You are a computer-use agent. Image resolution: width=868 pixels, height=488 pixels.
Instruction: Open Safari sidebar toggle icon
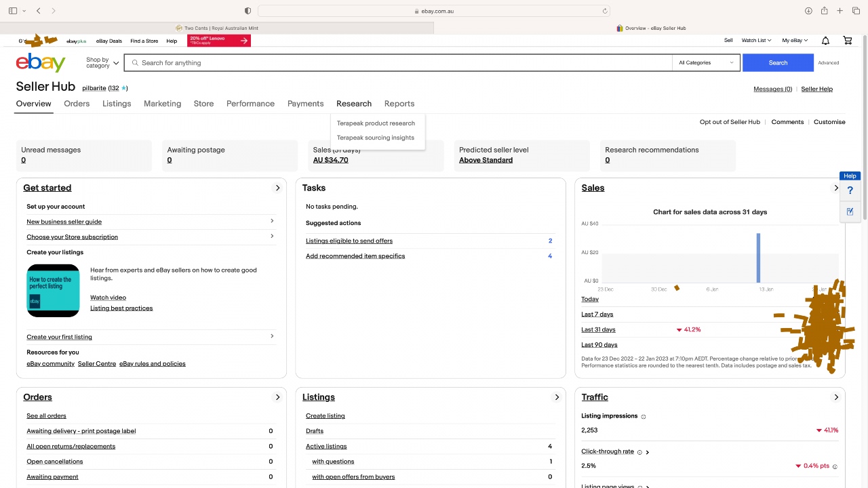tap(13, 11)
